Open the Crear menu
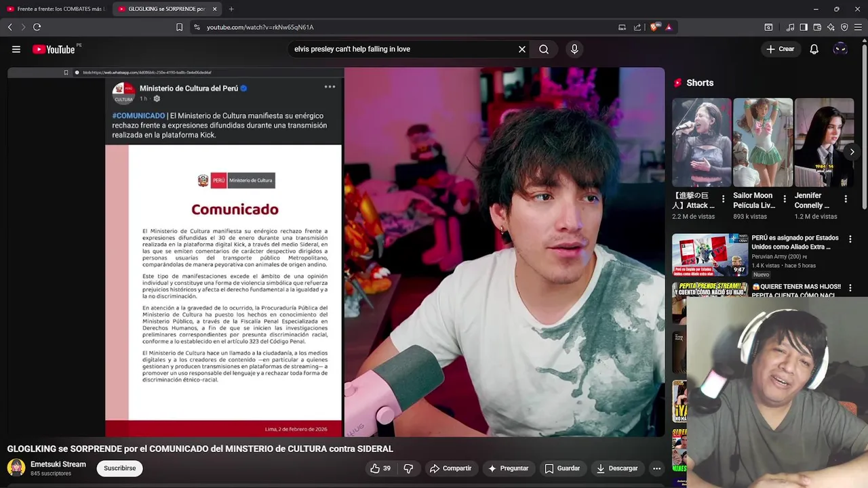This screenshot has width=868, height=488. (x=780, y=49)
